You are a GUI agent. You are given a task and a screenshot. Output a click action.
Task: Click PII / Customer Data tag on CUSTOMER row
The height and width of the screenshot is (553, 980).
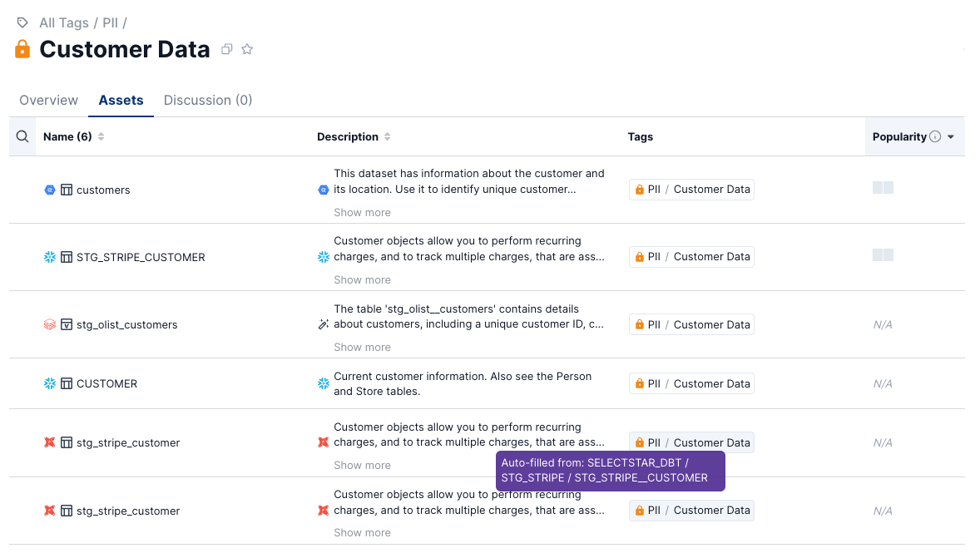tap(691, 383)
